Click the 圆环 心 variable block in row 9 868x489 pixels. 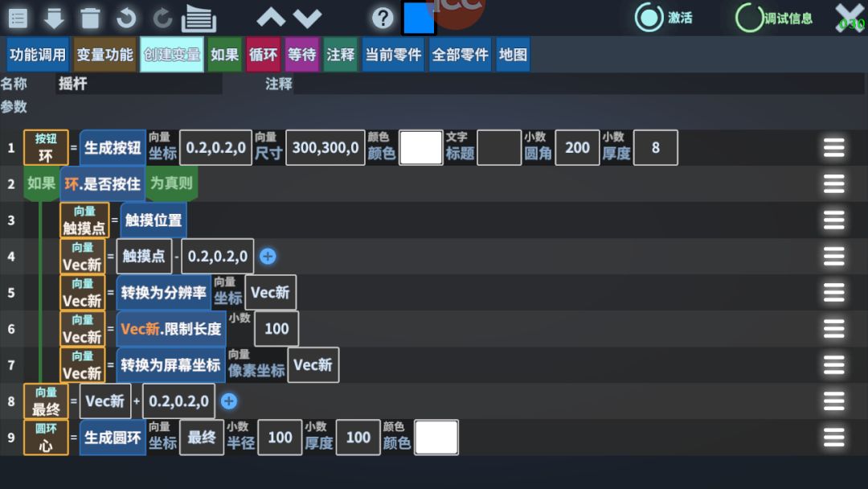(46, 438)
